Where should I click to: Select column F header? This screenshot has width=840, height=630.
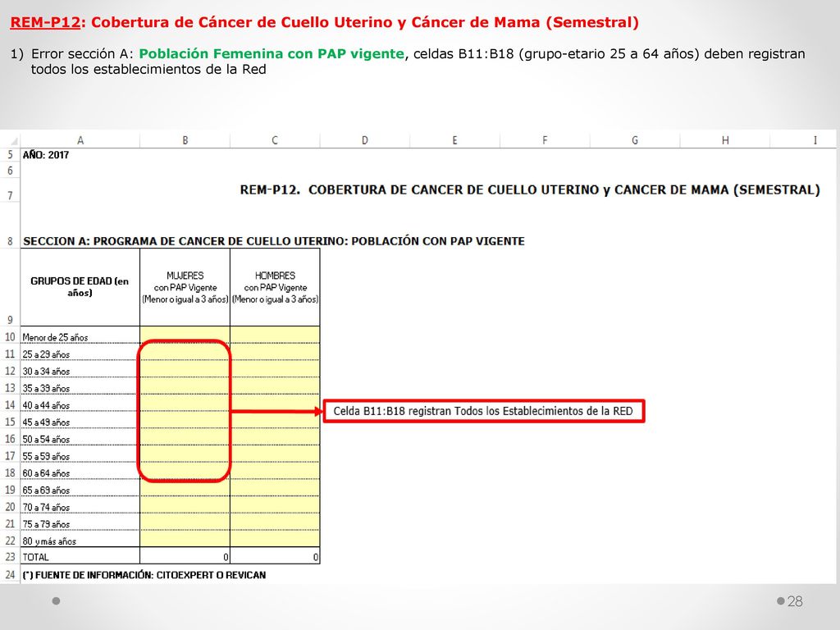click(x=545, y=140)
